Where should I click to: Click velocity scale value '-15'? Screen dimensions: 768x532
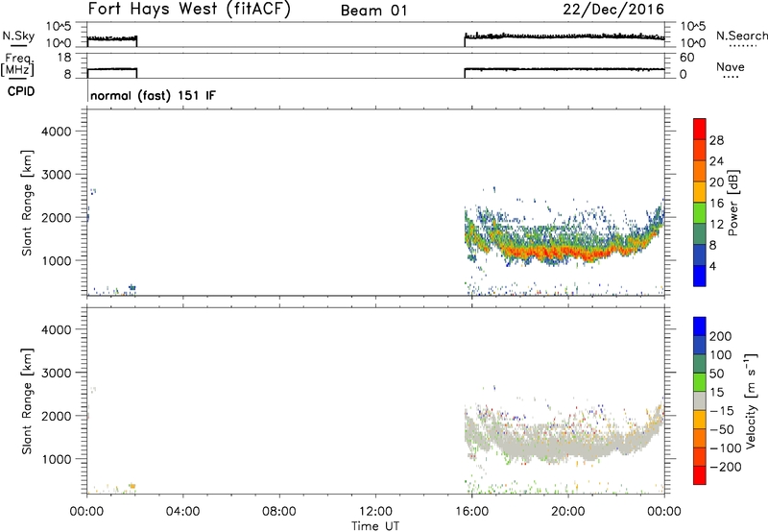[x=722, y=411]
